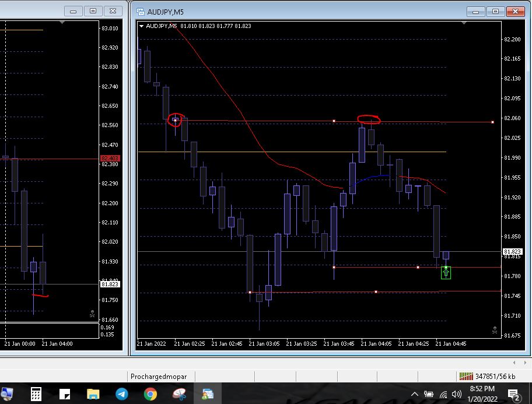The width and height of the screenshot is (532, 404).
Task: Open Snipping Tool from the taskbar
Action: (179, 394)
